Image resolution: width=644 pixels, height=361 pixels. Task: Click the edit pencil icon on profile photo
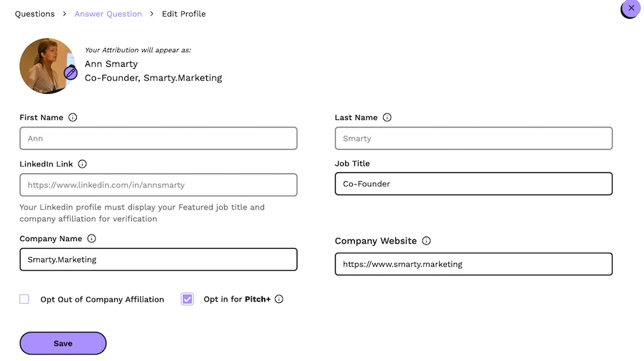click(x=71, y=73)
